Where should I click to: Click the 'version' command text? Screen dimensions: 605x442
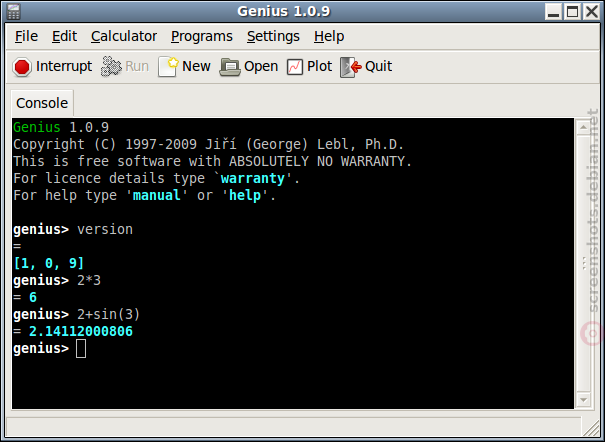(105, 229)
